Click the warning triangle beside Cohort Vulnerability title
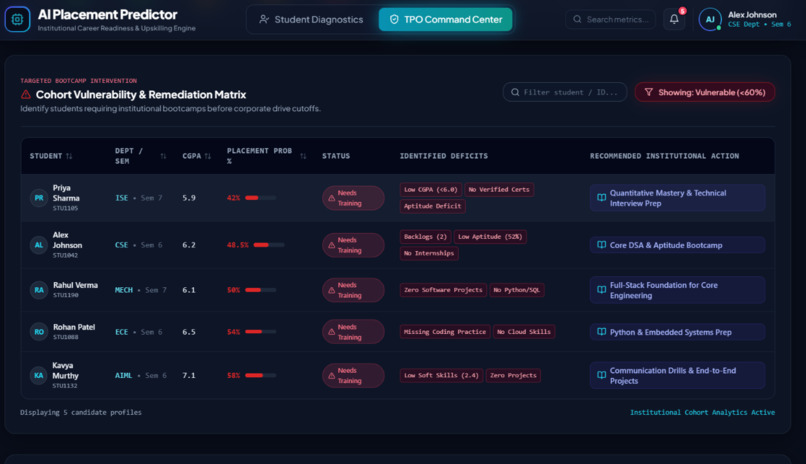The image size is (806, 464). coord(26,95)
